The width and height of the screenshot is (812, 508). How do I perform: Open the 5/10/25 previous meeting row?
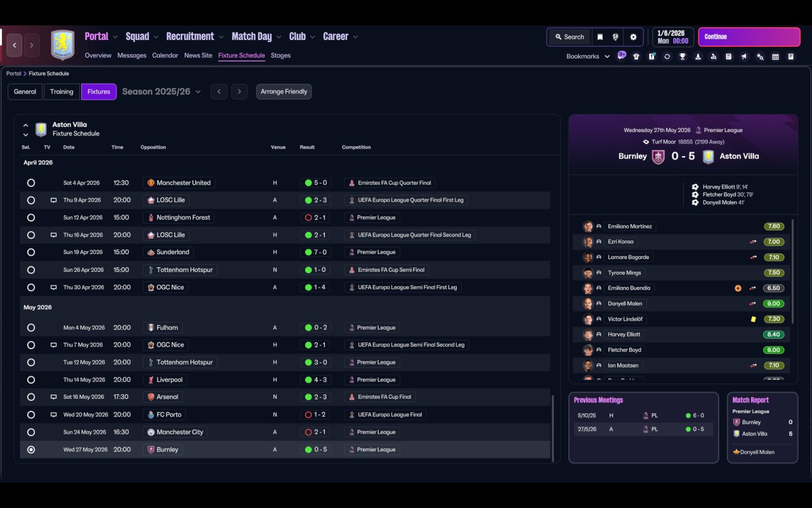click(643, 415)
